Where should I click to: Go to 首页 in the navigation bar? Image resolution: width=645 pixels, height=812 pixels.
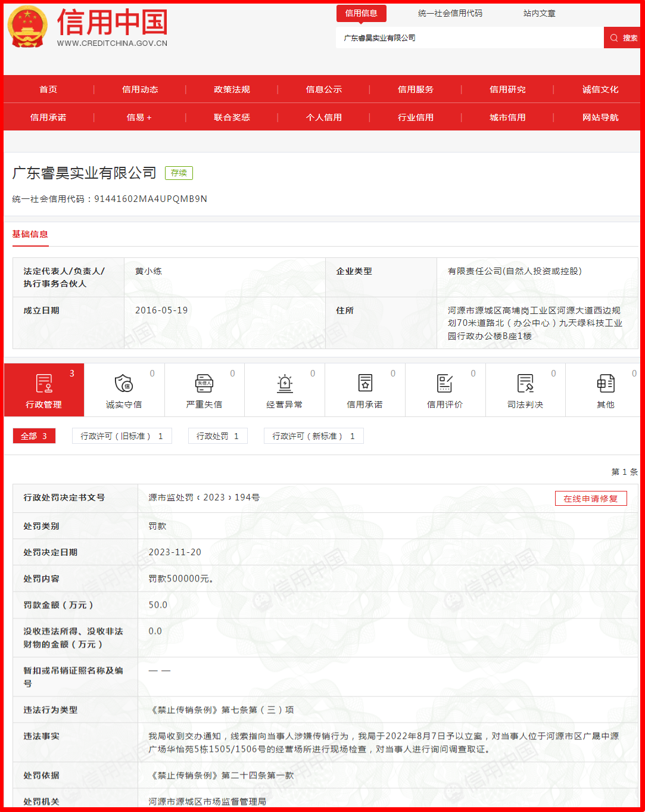[48, 89]
